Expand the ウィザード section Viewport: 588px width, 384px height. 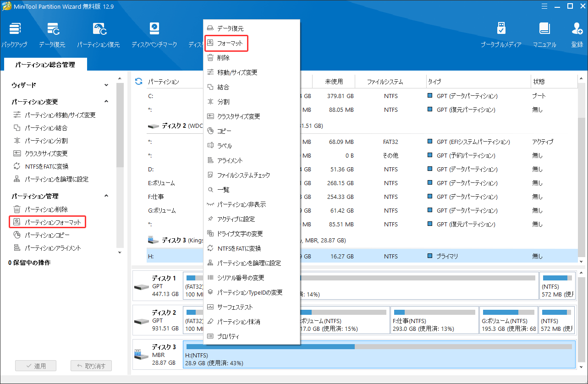click(x=106, y=85)
